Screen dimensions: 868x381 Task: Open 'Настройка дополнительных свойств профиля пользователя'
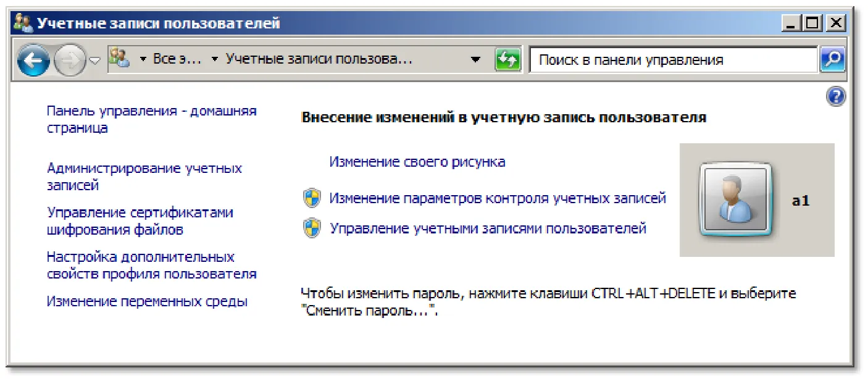point(152,266)
